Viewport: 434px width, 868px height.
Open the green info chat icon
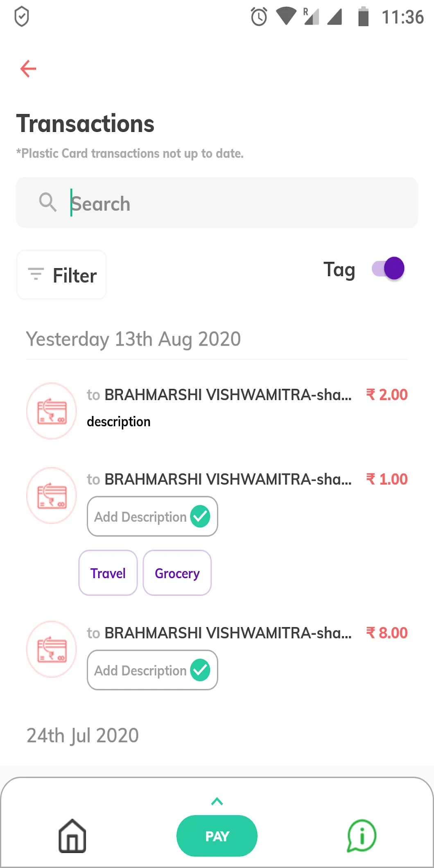pyautogui.click(x=361, y=836)
